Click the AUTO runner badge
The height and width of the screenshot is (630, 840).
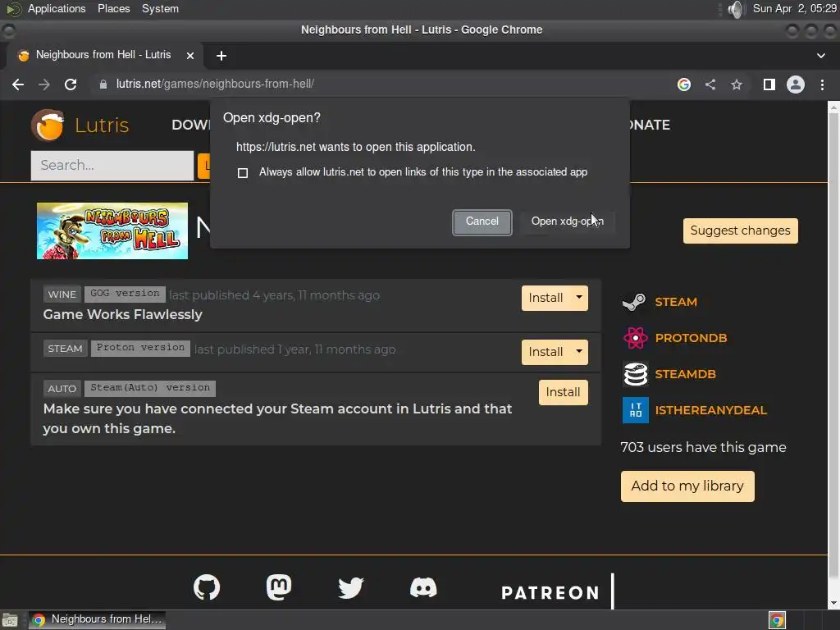[x=62, y=389]
